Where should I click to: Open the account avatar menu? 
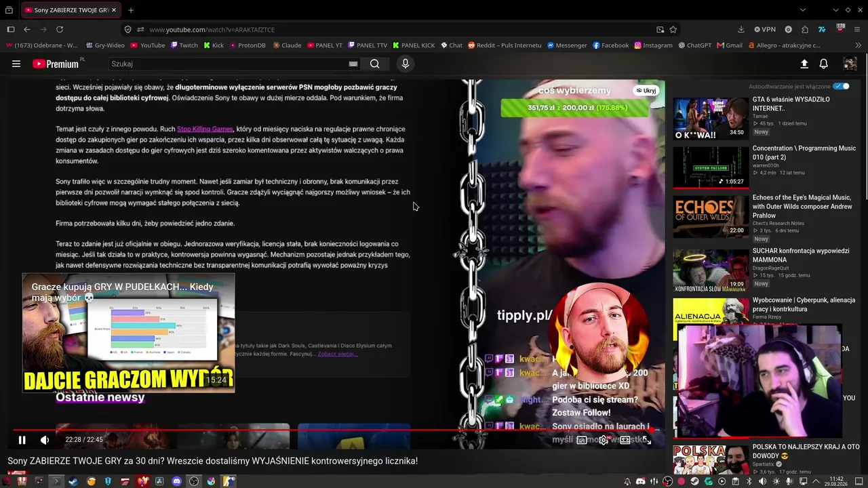tap(850, 64)
